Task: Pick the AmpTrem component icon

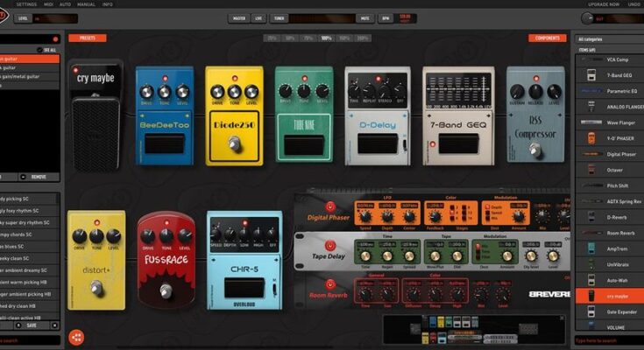Action: [x=591, y=248]
